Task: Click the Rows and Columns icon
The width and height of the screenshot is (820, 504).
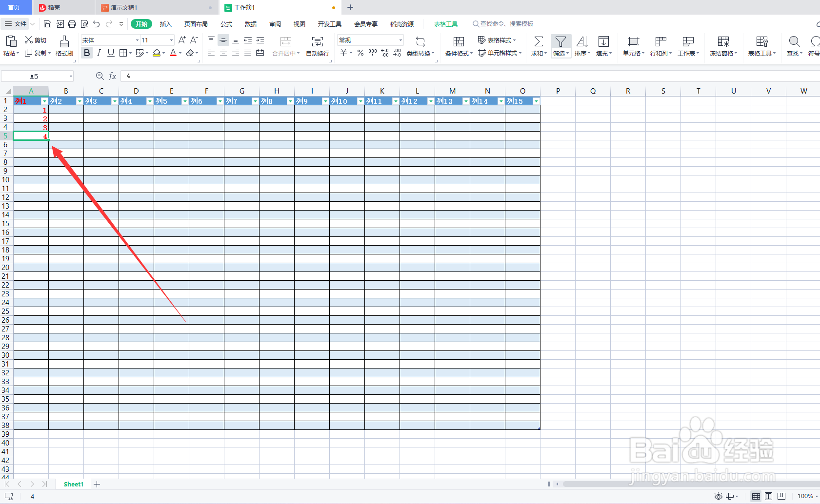Action: [x=661, y=41]
